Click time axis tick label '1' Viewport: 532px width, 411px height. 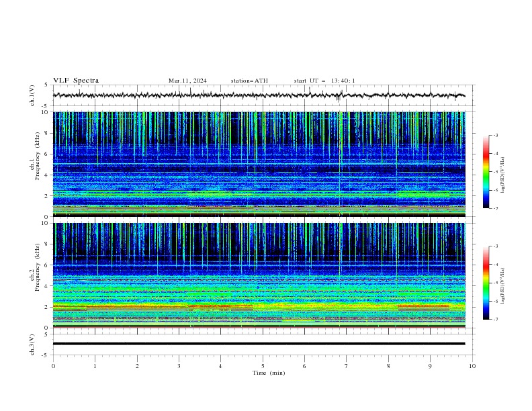95,366
